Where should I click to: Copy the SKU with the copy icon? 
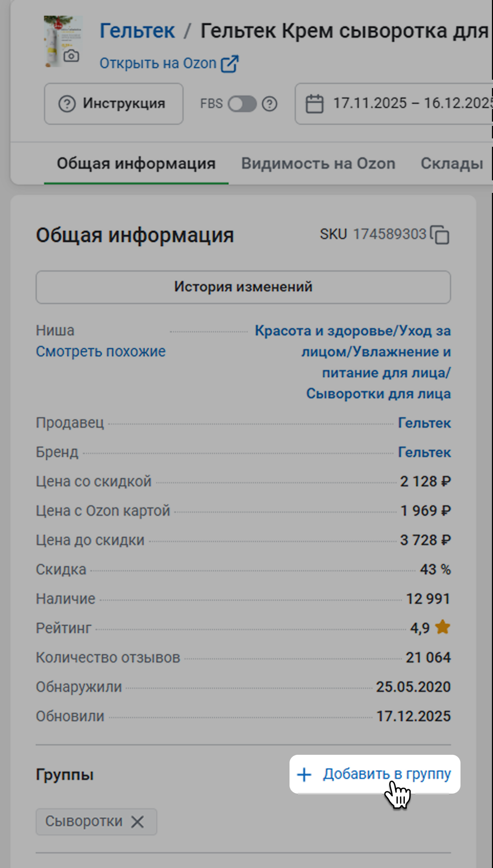(440, 235)
